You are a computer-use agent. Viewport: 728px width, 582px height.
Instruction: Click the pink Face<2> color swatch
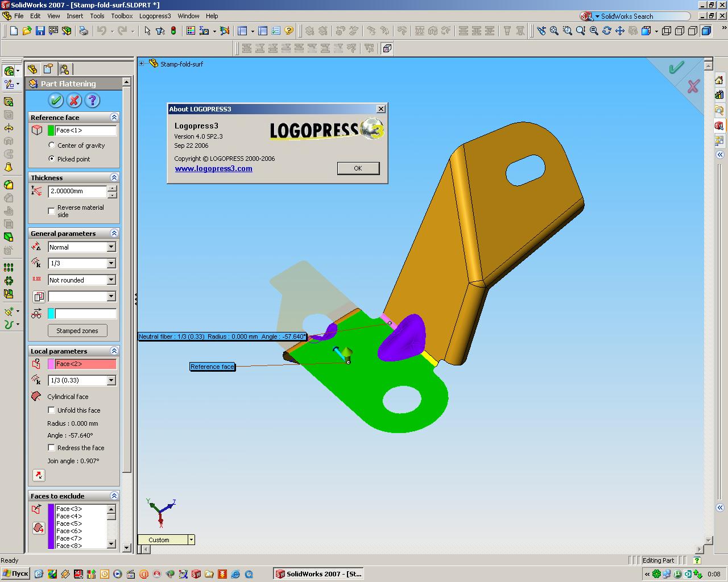click(51, 364)
